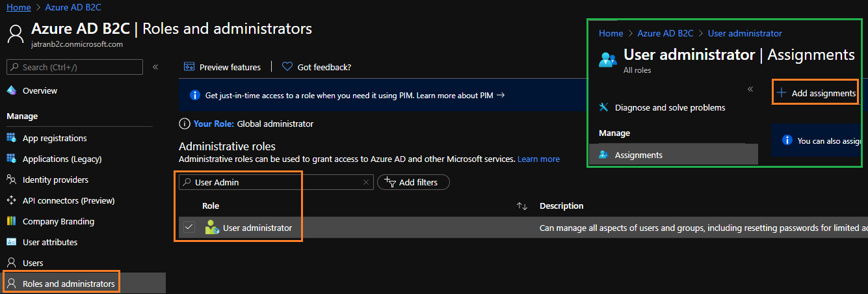Image resolution: width=868 pixels, height=294 pixels.
Task: Click the plus icon on Add assignments
Action: coord(782,93)
